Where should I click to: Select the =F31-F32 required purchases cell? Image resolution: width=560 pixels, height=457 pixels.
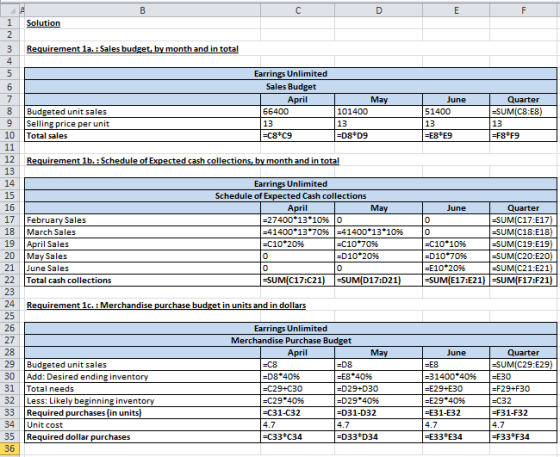(524, 413)
